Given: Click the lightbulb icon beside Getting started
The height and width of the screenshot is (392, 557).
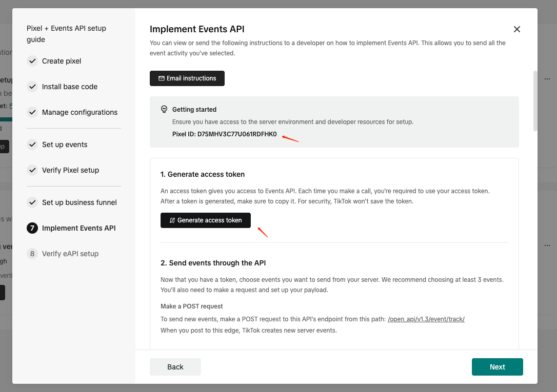Looking at the screenshot, I should tap(164, 109).
